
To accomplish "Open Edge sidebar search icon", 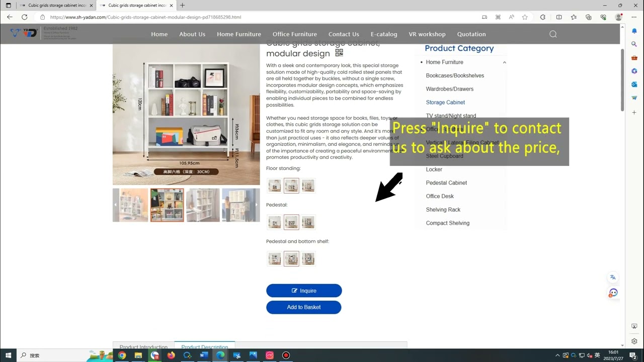I will pos(634,44).
